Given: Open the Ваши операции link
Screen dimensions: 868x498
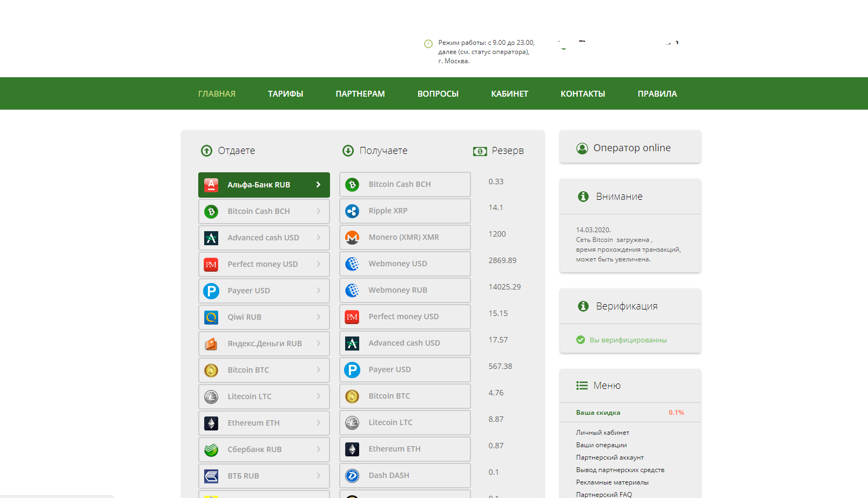Looking at the screenshot, I should (601, 445).
